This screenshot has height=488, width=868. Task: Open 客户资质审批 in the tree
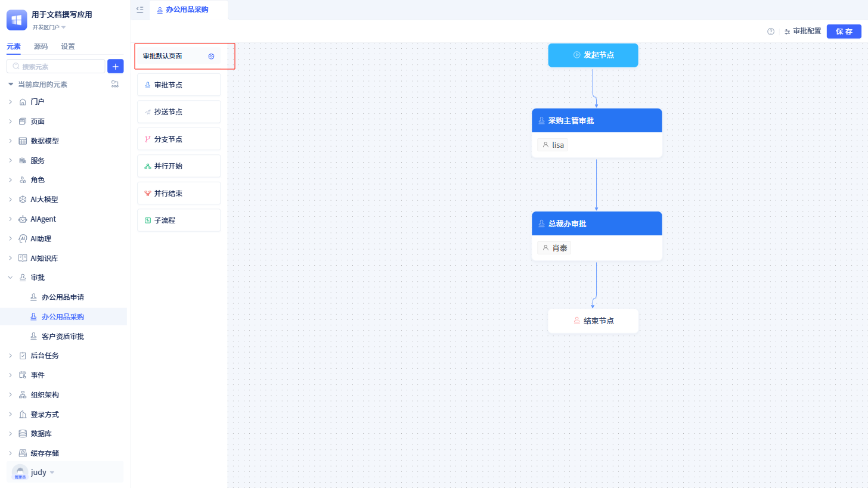pyautogui.click(x=63, y=337)
